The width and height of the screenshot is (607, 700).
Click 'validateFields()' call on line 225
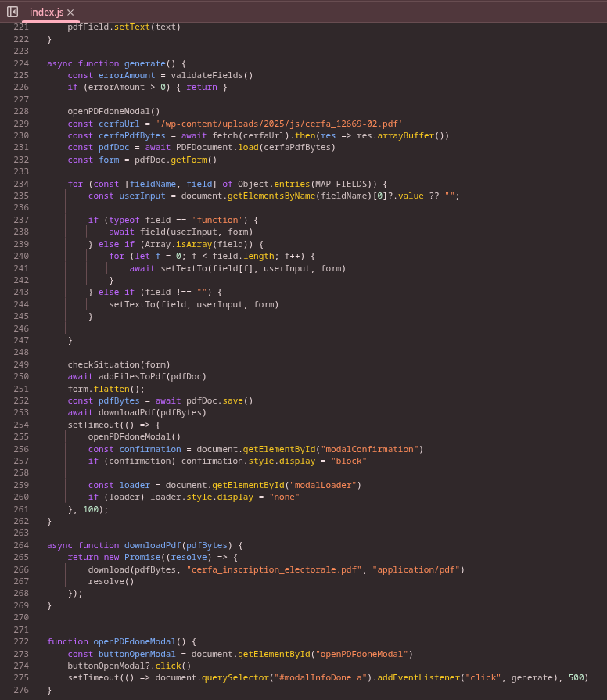212,75
